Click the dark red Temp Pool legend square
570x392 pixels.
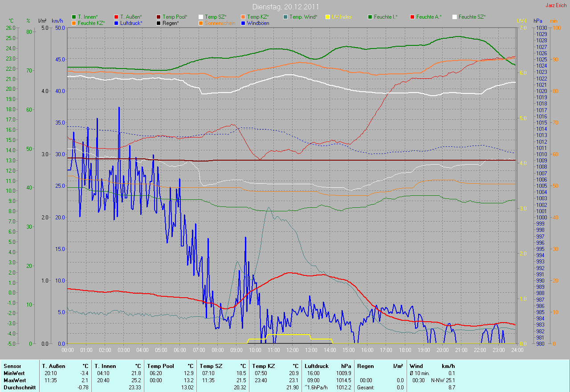pos(159,17)
